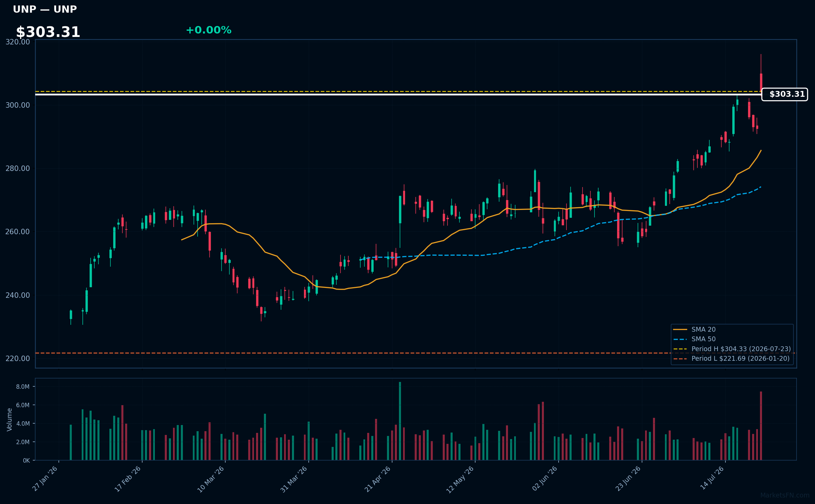Click the 6.0M volume axis label
Screen dimensions: 815x504
[23, 405]
